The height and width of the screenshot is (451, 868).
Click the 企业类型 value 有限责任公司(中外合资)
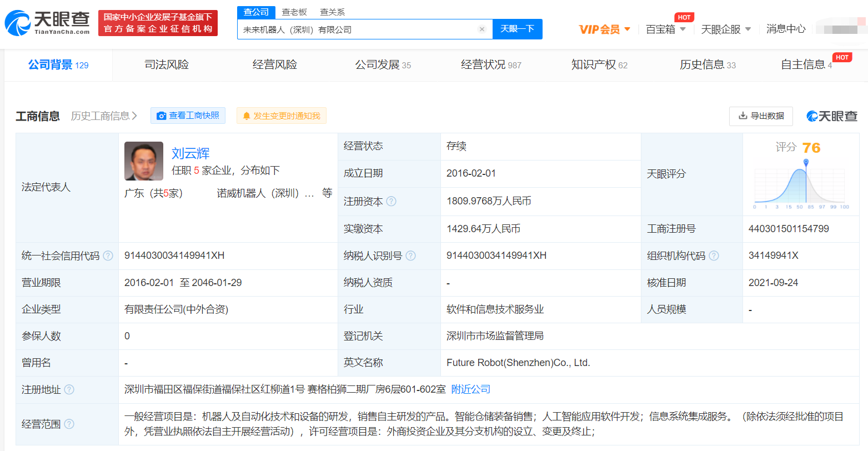[177, 309]
